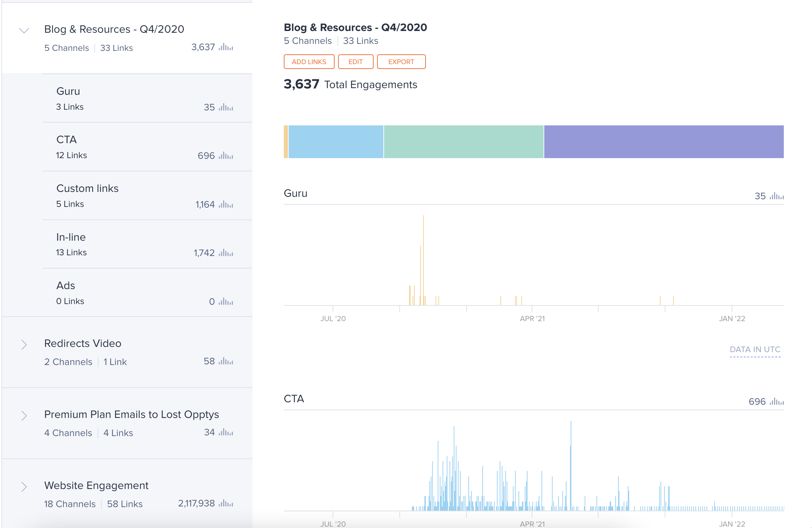Click the DATA IN UTC link
This screenshot has width=812, height=528.
[755, 350]
